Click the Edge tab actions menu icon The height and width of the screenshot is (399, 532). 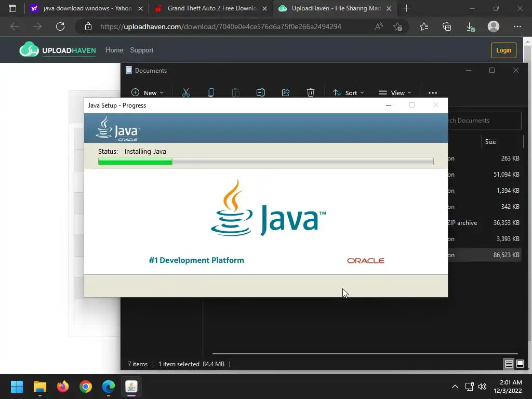point(12,8)
